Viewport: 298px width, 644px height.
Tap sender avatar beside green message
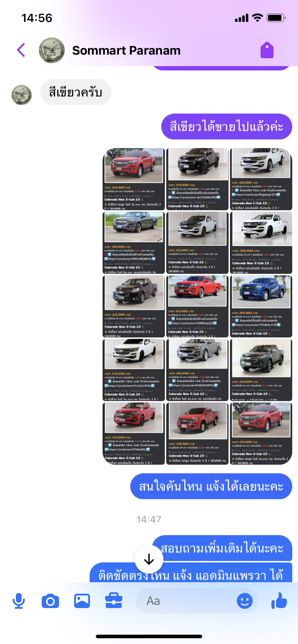tap(22, 95)
